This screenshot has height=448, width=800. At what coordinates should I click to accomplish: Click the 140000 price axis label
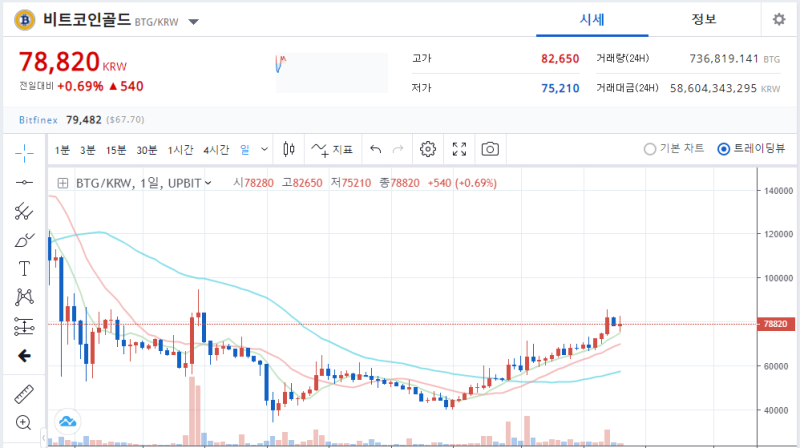click(778, 191)
